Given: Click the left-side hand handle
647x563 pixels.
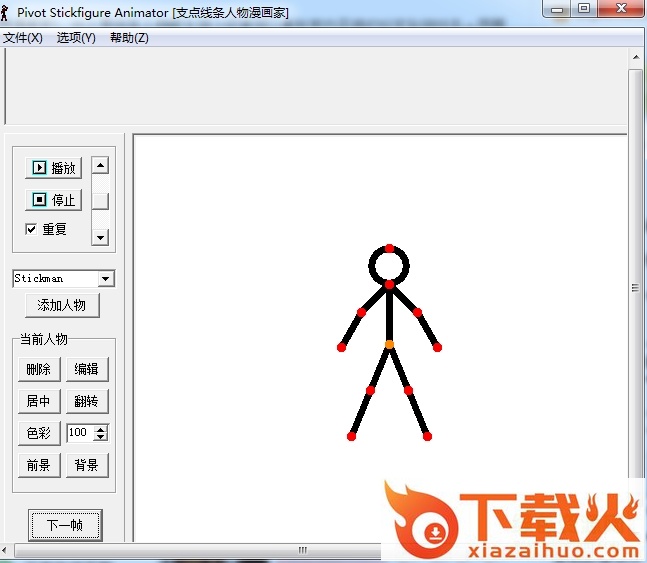Looking at the screenshot, I should [x=341, y=348].
